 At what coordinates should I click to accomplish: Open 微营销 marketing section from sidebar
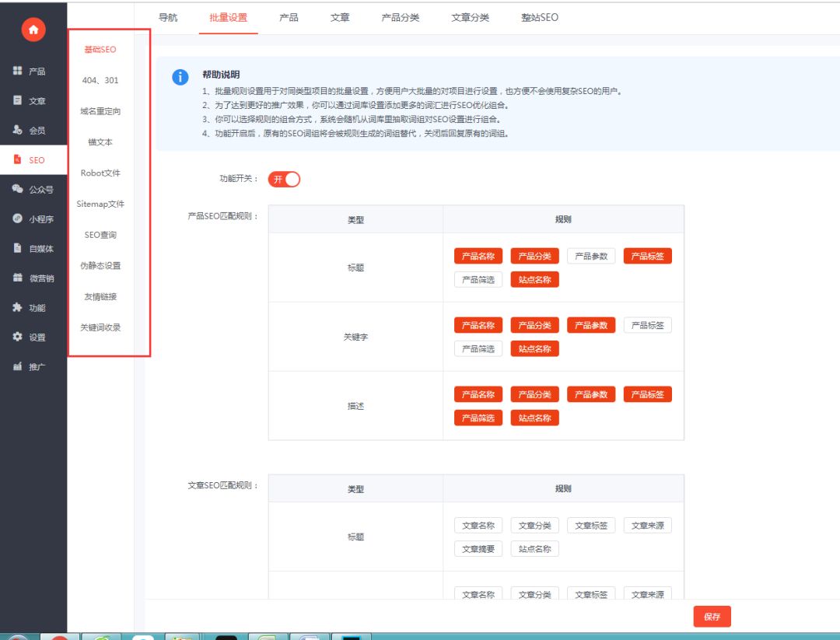[33, 278]
